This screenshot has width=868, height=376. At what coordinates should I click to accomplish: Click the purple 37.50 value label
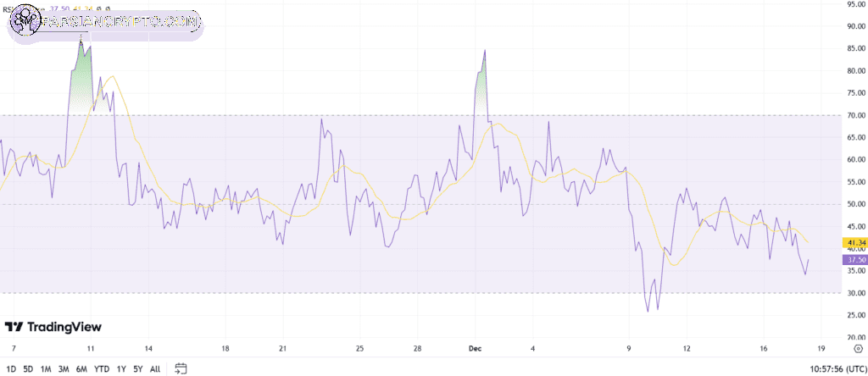point(854,259)
